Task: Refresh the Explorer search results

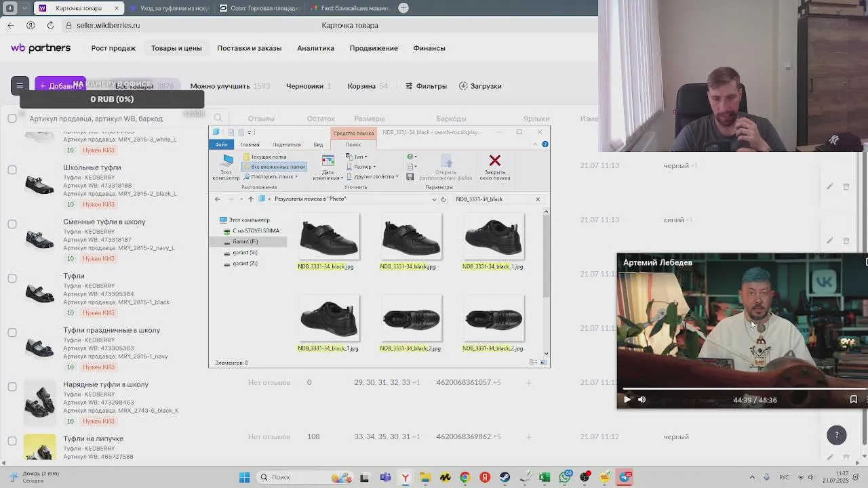Action: [443, 199]
